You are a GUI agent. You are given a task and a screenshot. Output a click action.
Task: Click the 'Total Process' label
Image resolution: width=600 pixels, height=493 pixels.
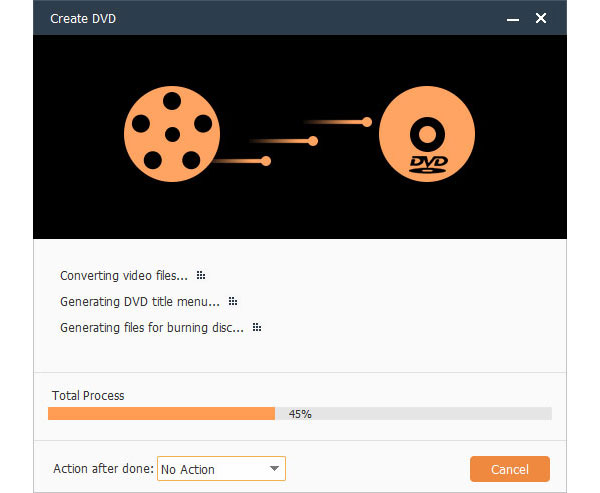[x=88, y=395]
